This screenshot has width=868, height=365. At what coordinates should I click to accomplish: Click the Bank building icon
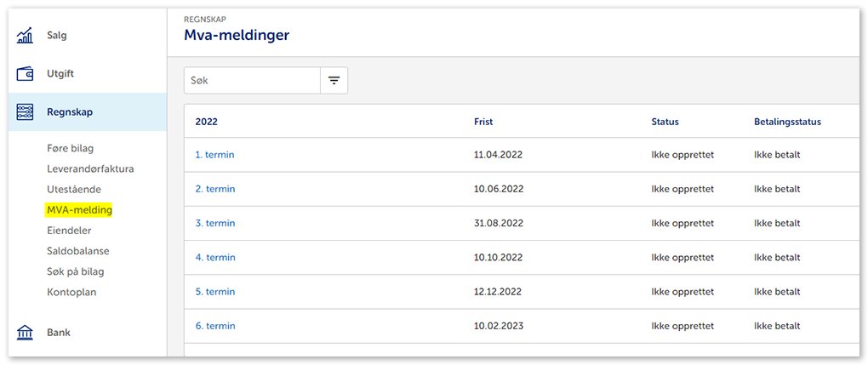coord(25,333)
